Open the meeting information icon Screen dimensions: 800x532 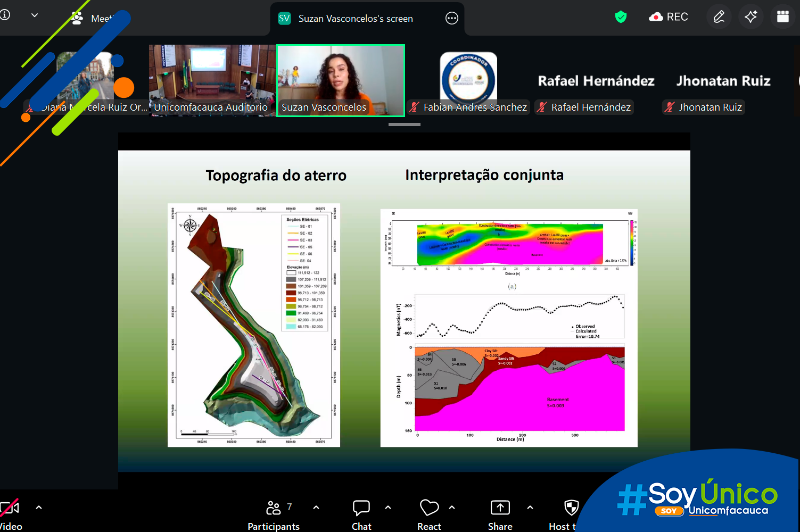click(5, 15)
